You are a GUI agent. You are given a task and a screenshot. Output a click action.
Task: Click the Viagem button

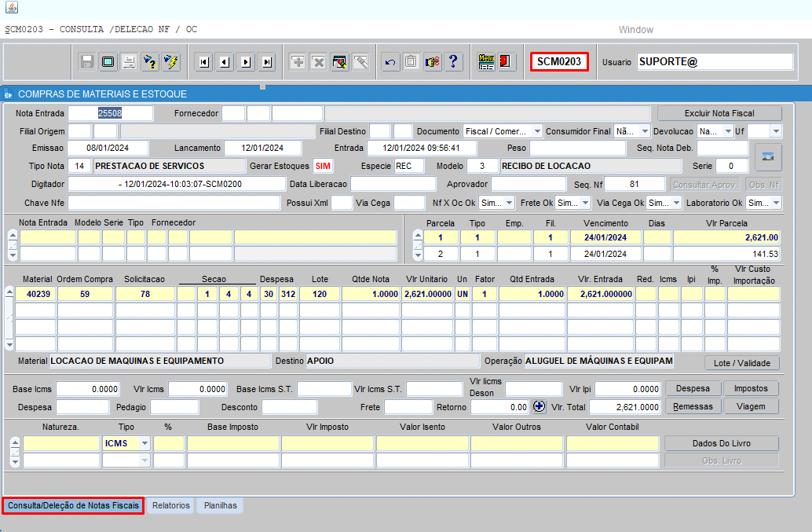(x=751, y=406)
